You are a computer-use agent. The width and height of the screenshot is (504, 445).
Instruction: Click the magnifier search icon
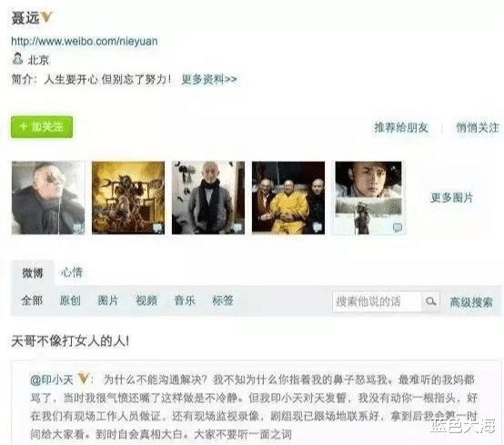pyautogui.click(x=430, y=301)
